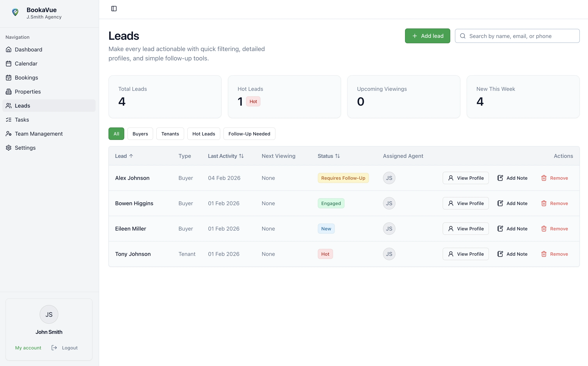Enable the Tenants filter
The image size is (588, 366).
point(170,134)
